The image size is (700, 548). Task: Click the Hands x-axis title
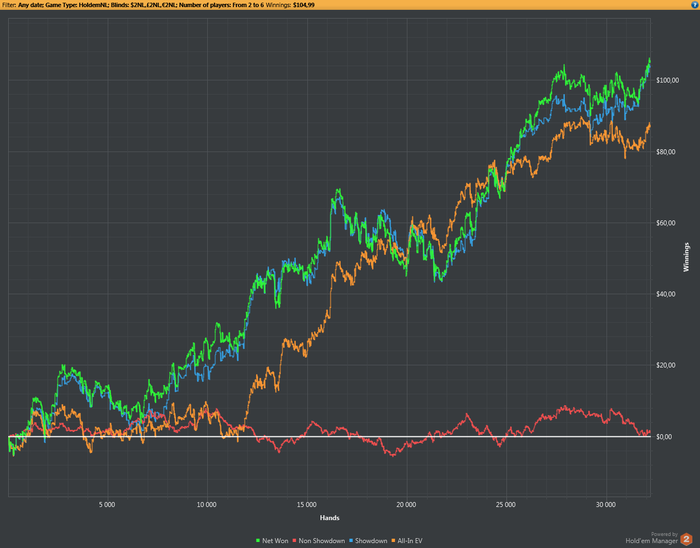[329, 518]
